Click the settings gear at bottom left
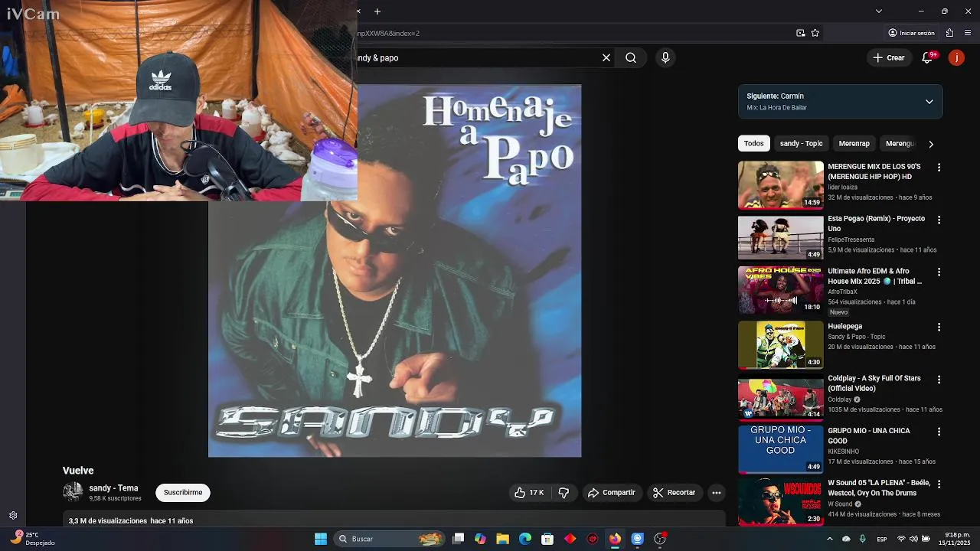Image resolution: width=980 pixels, height=551 pixels. 13,516
